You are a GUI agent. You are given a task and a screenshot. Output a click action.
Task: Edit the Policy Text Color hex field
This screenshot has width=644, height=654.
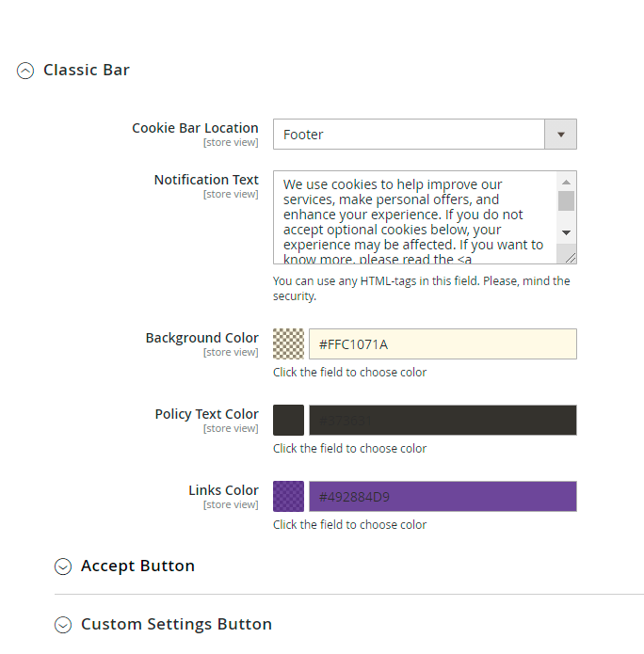coord(443,421)
